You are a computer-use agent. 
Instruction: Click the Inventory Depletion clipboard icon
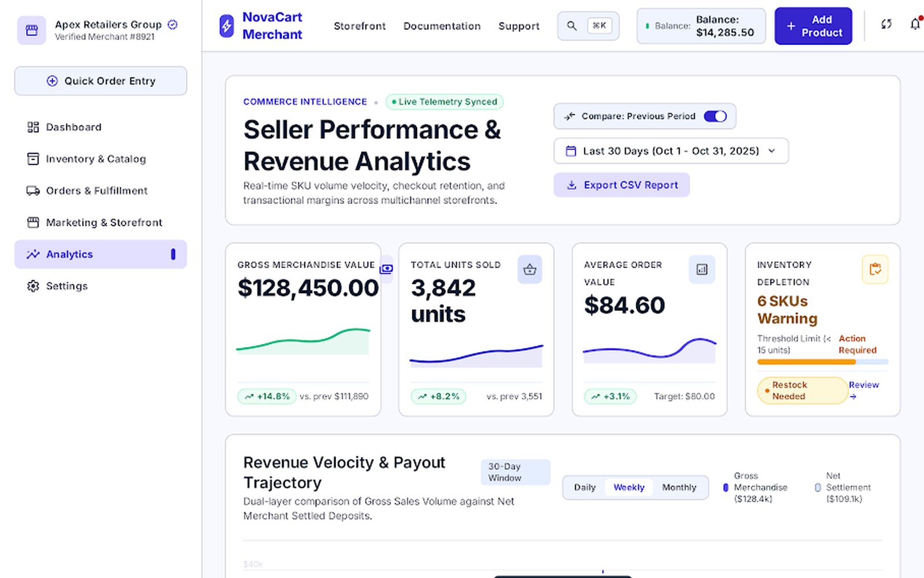point(875,269)
